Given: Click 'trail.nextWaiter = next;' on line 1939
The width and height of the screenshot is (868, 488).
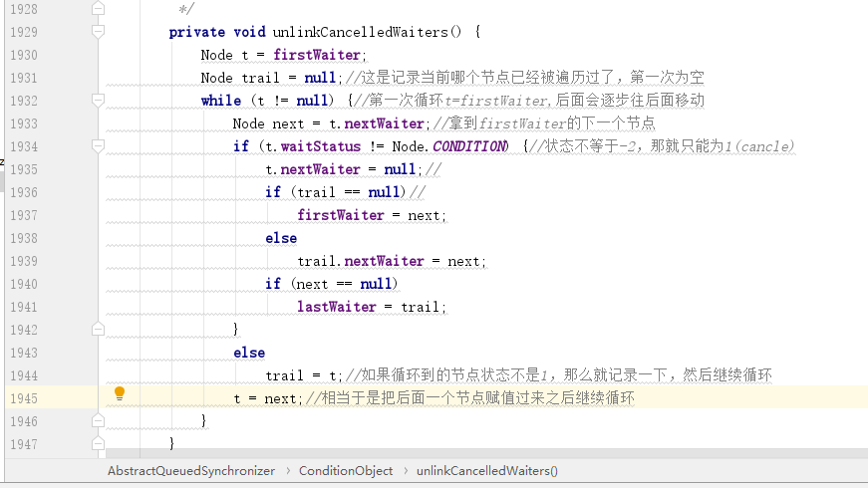Looking at the screenshot, I should click(x=392, y=261).
